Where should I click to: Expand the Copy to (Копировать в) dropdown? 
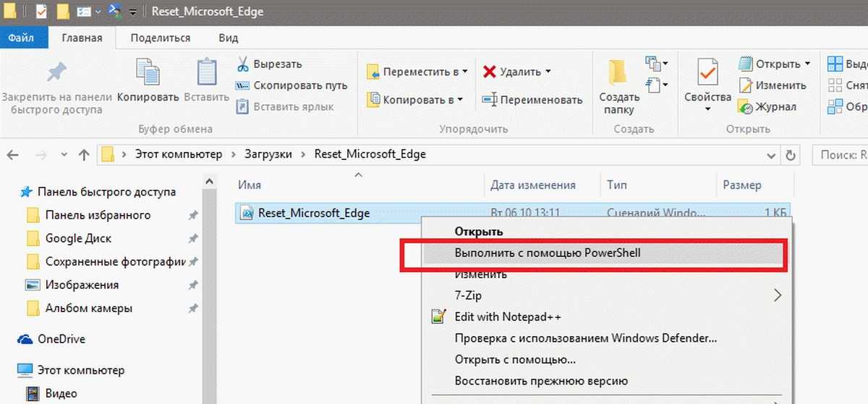click(459, 100)
